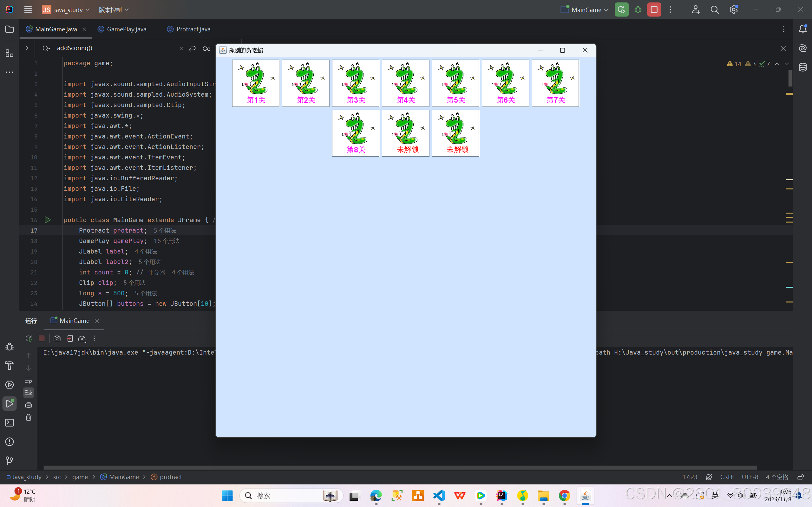Click the rerun icon in Run panel

pyautogui.click(x=29, y=339)
